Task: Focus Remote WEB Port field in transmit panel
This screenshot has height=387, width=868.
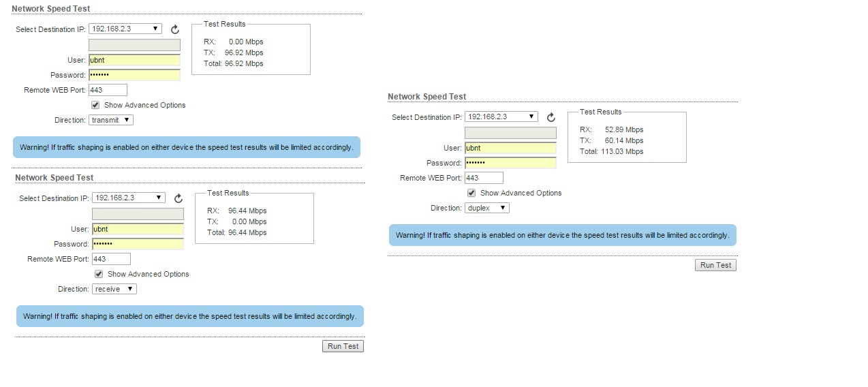Action: (108, 90)
